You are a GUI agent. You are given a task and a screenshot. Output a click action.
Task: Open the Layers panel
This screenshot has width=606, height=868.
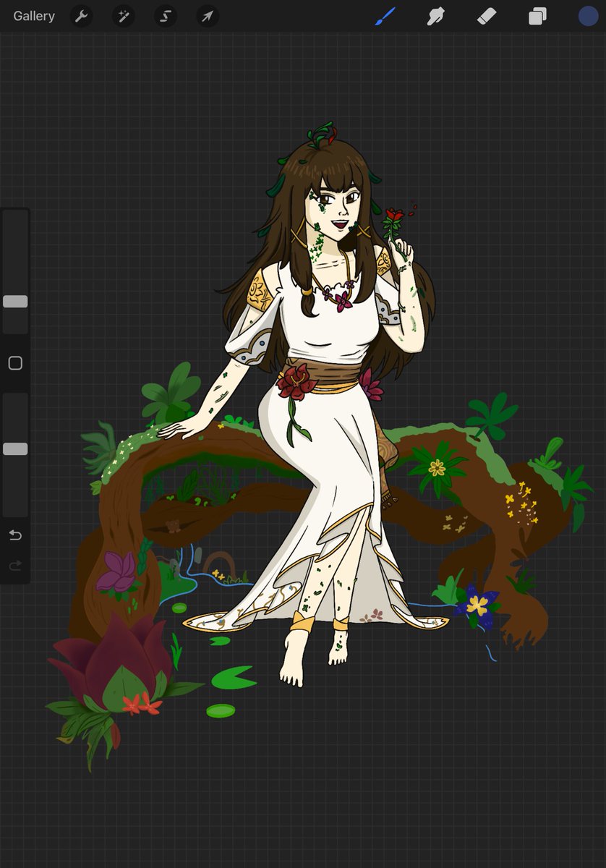(x=537, y=16)
